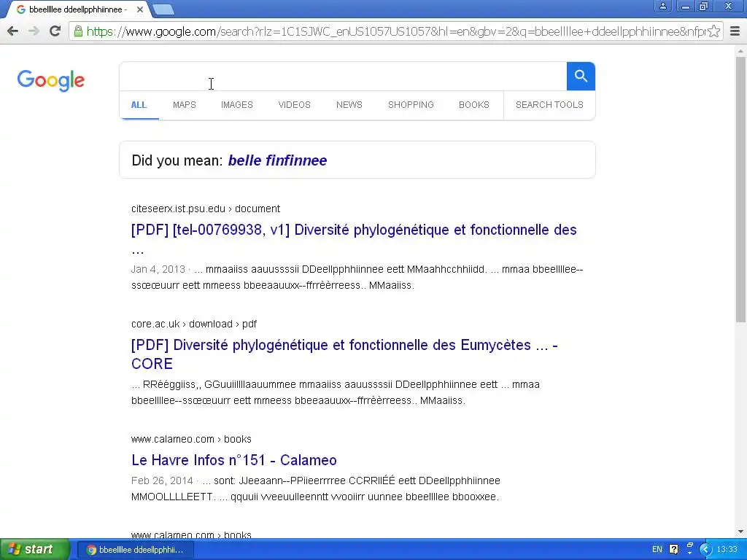747x560 pixels.
Task: Switch to the VIDEOS tab
Action: (295, 105)
